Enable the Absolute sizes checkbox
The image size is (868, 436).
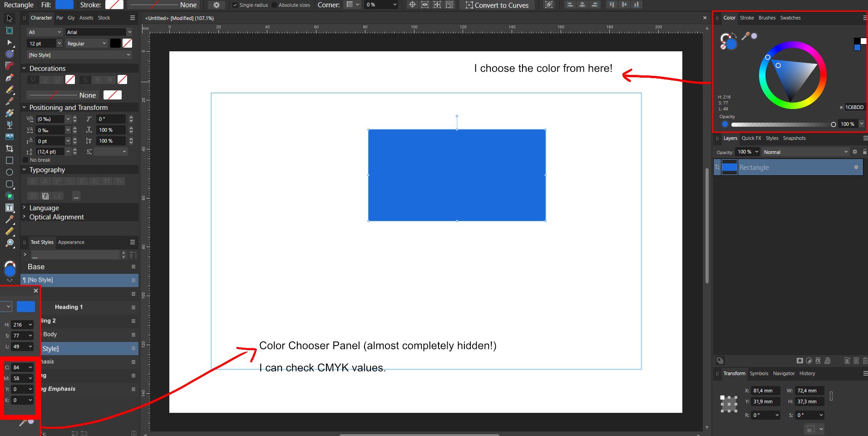[x=274, y=5]
